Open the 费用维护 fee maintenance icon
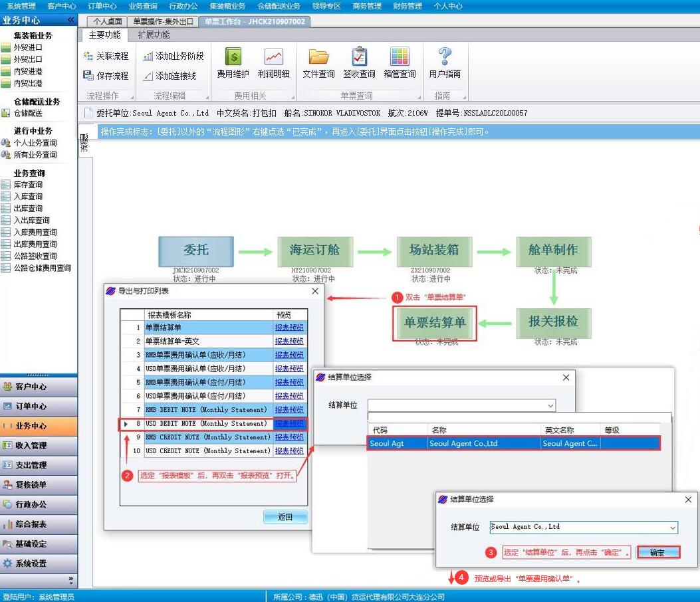 tap(233, 64)
